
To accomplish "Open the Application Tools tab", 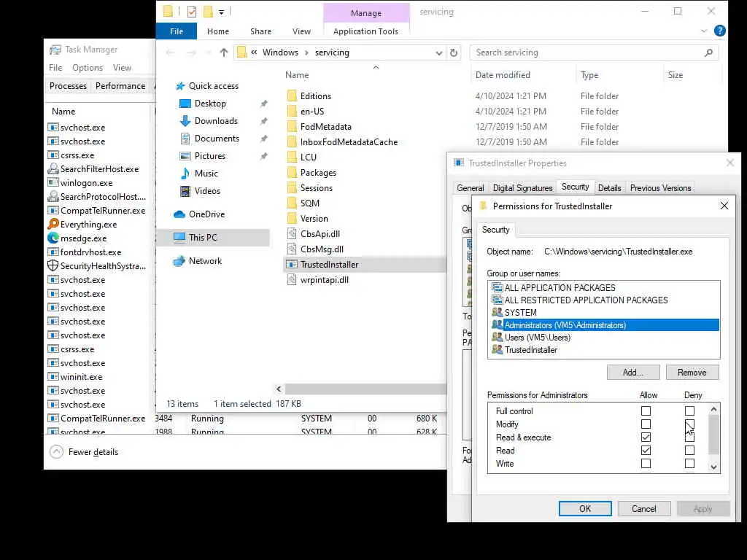I will tap(365, 31).
